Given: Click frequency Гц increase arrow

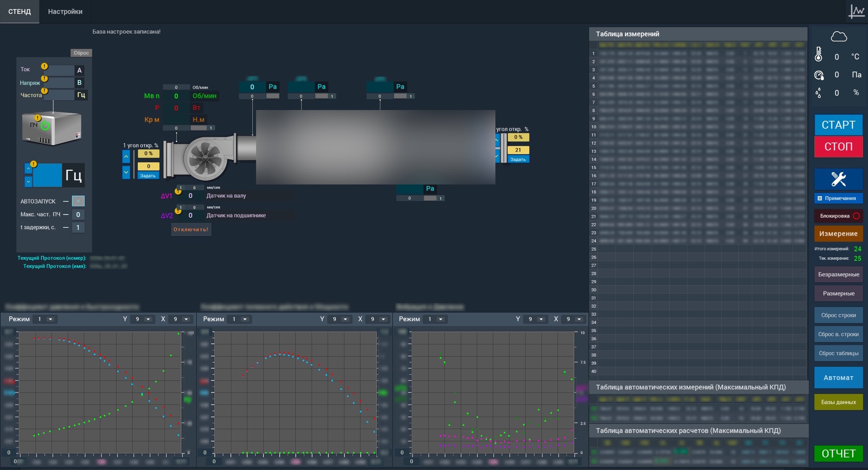Looking at the screenshot, I should pos(28,169).
